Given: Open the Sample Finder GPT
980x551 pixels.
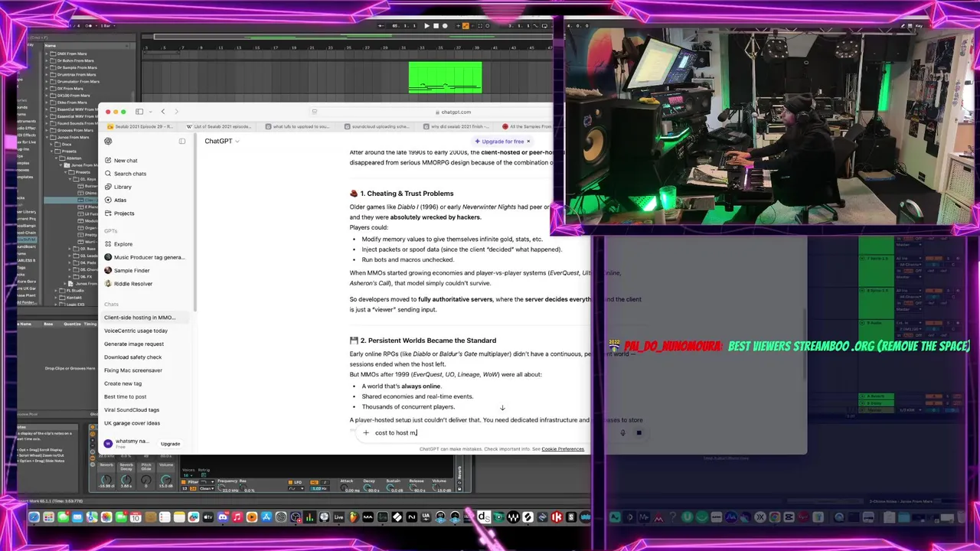Looking at the screenshot, I should click(132, 270).
